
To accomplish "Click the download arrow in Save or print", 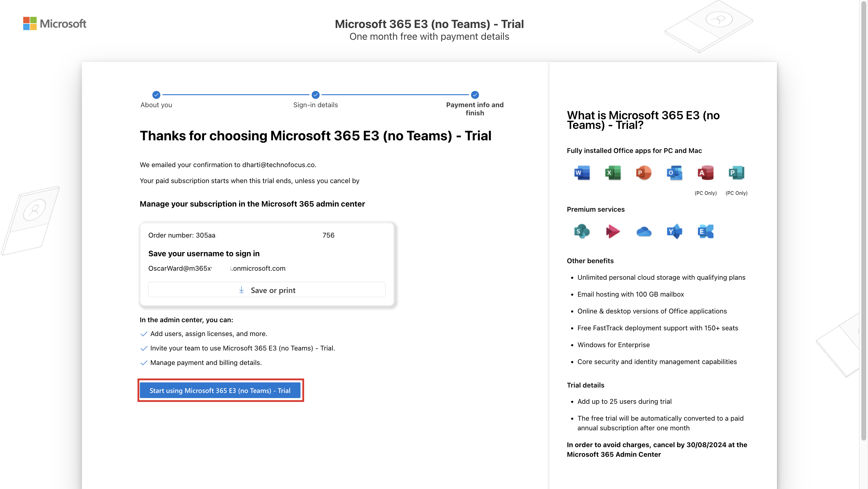I will tap(241, 290).
